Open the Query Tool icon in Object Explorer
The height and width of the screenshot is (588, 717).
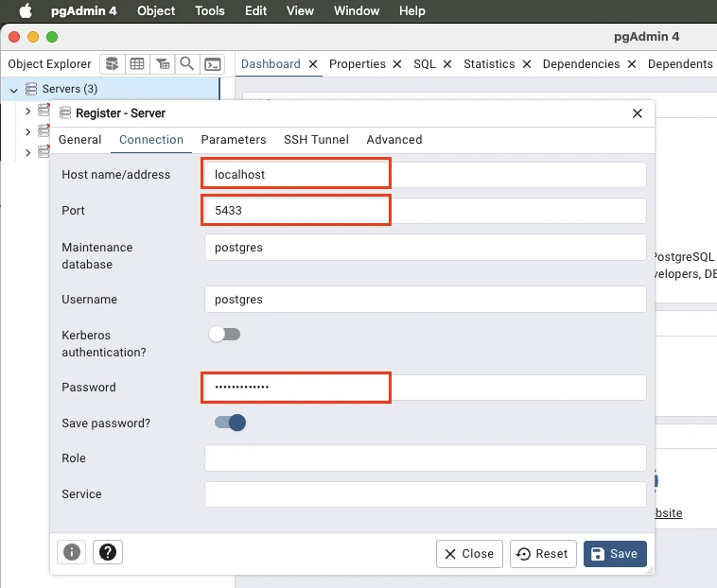click(112, 64)
